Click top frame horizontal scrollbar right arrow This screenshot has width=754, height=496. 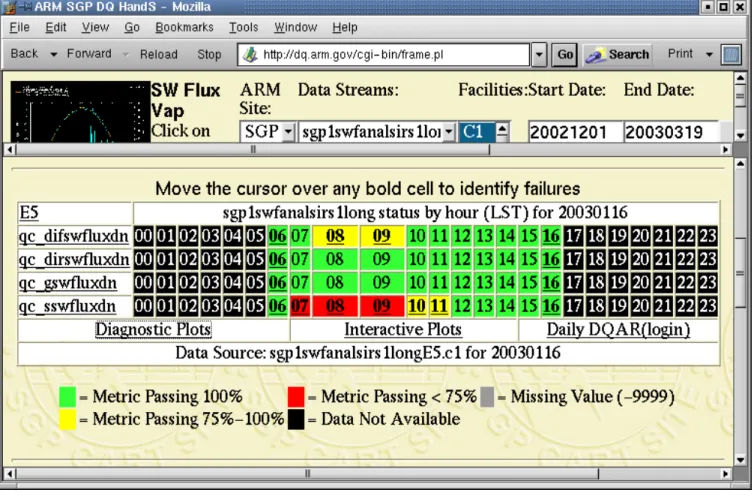726,150
